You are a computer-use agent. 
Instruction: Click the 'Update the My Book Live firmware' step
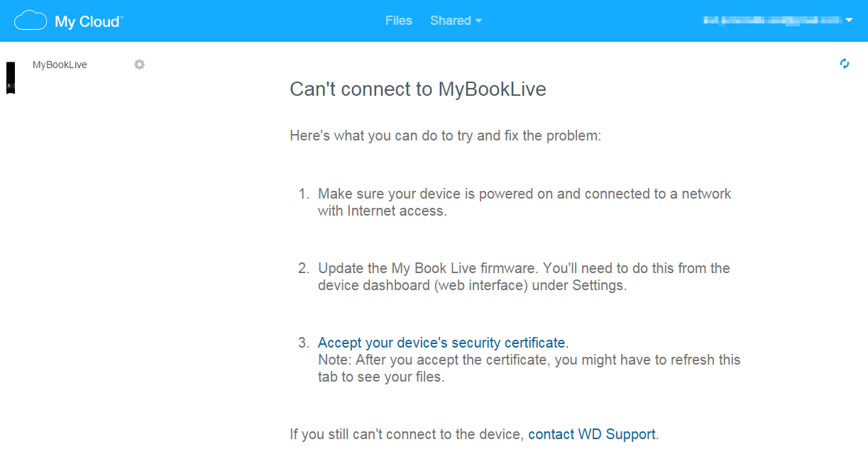[524, 277]
